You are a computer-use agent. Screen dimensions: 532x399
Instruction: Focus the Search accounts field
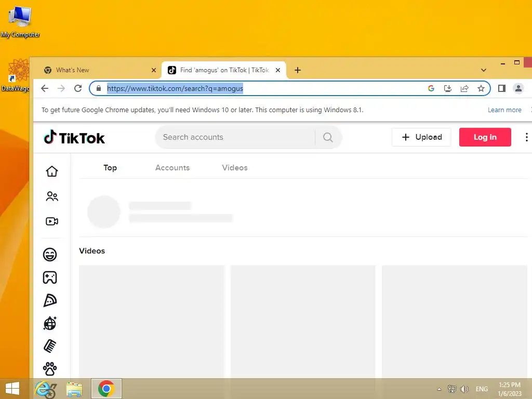pyautogui.click(x=235, y=137)
